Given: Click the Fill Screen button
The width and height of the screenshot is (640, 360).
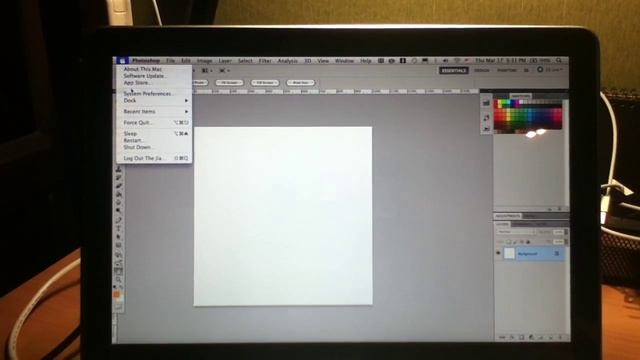Looking at the screenshot, I should [264, 82].
